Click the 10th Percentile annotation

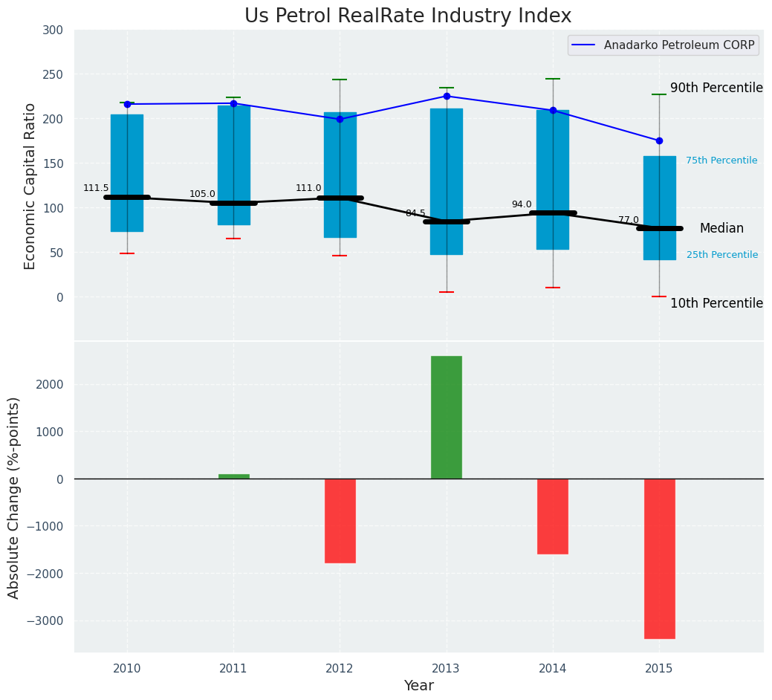click(716, 303)
